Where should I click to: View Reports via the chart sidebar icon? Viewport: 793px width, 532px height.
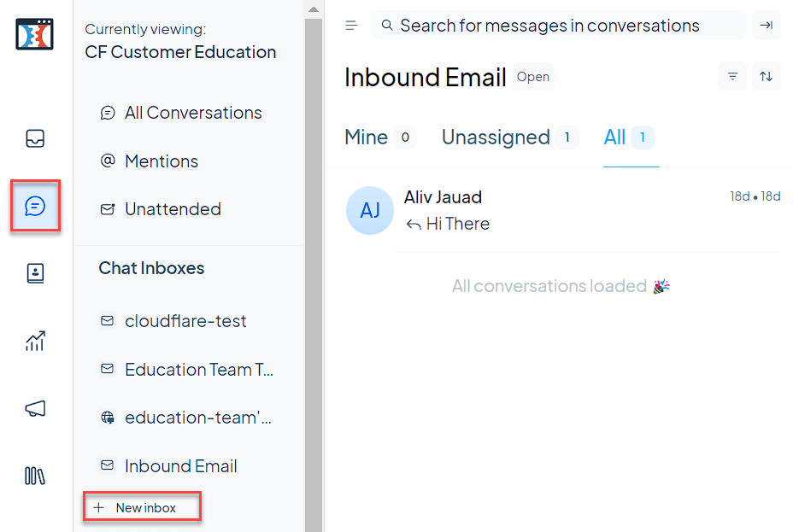34,341
